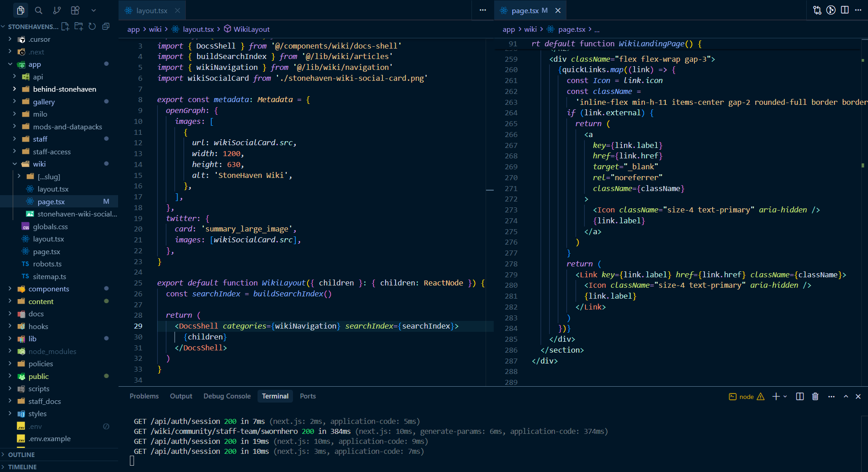This screenshot has width=868, height=472.
Task: Click the New File icon in Explorer
Action: (65, 26)
